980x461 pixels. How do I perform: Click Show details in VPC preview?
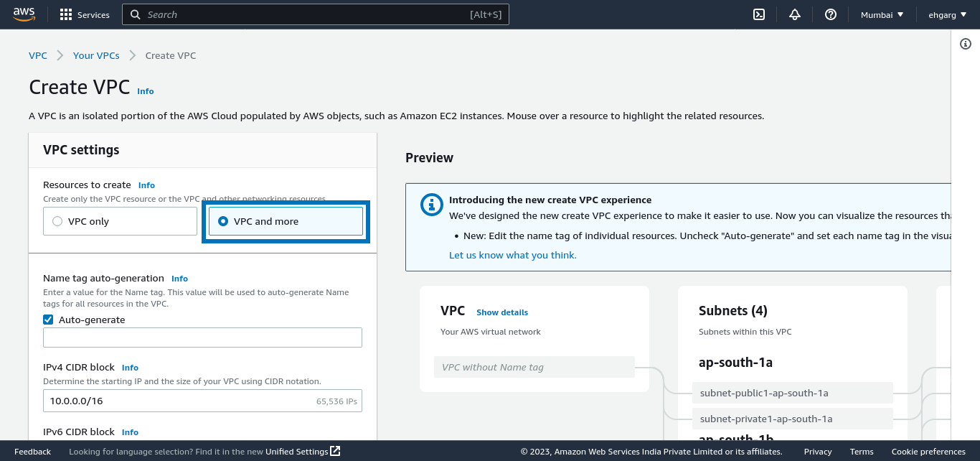pos(502,312)
